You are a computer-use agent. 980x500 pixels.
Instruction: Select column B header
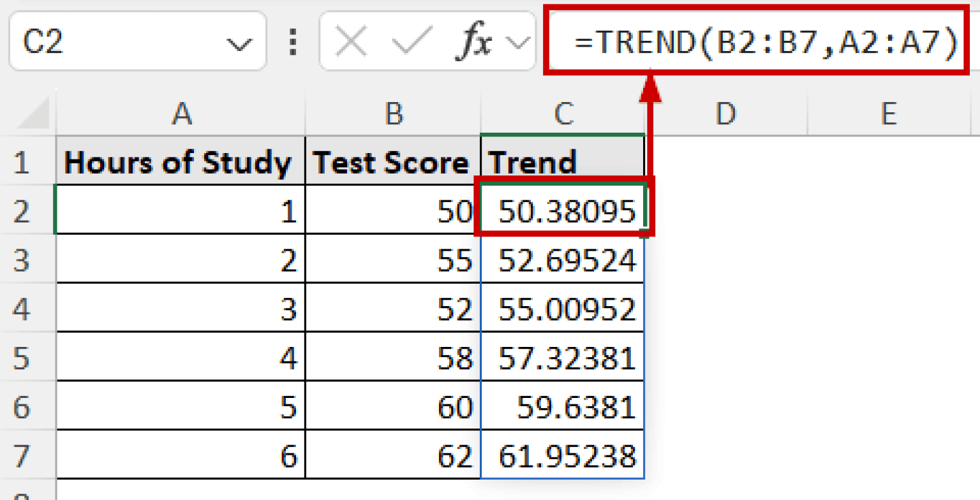[x=393, y=114]
